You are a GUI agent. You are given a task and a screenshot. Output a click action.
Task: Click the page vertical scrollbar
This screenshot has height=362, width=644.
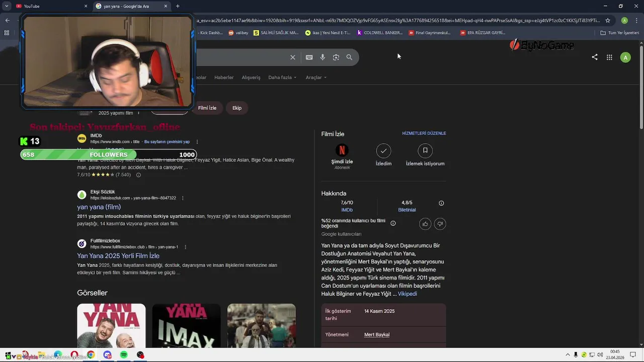tap(641, 87)
